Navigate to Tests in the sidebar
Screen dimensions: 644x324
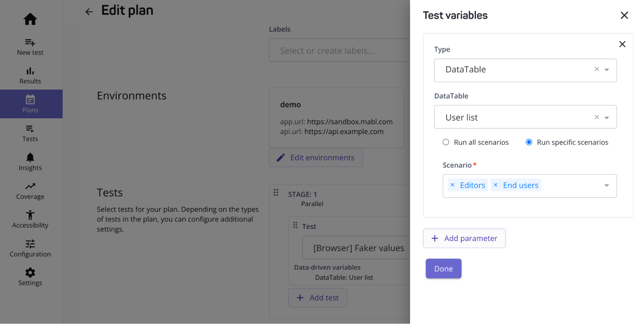coord(30,133)
